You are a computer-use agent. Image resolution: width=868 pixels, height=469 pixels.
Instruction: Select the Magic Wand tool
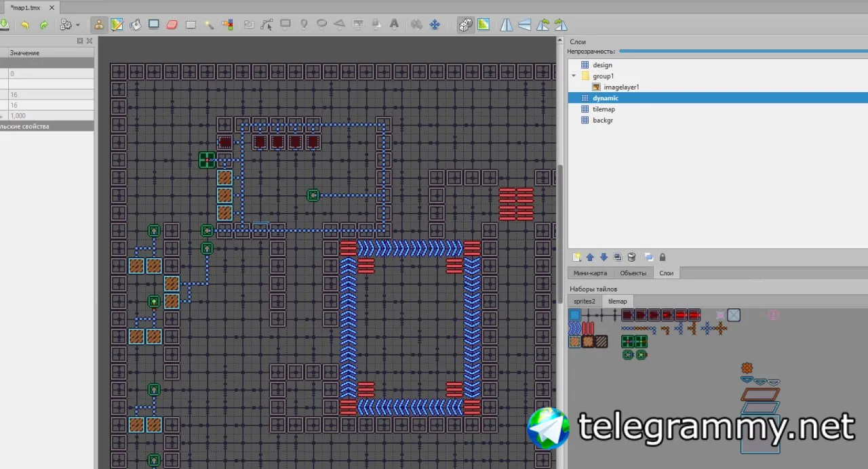coord(209,25)
